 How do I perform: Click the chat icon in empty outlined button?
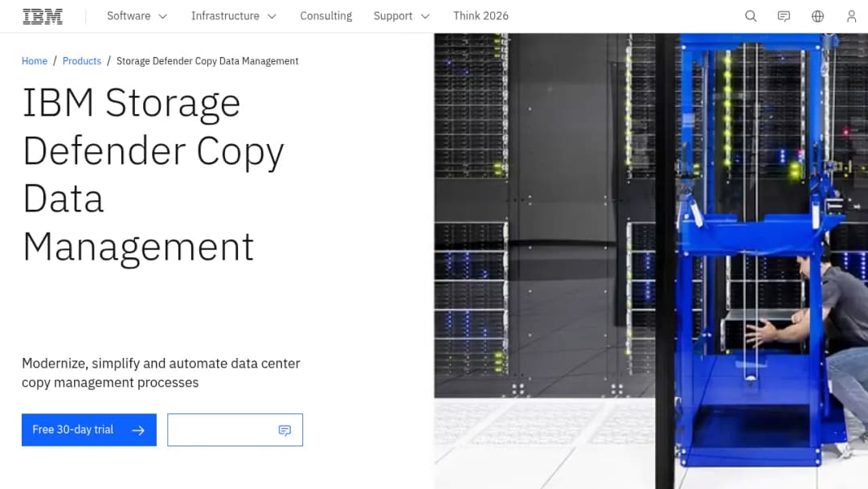click(285, 430)
